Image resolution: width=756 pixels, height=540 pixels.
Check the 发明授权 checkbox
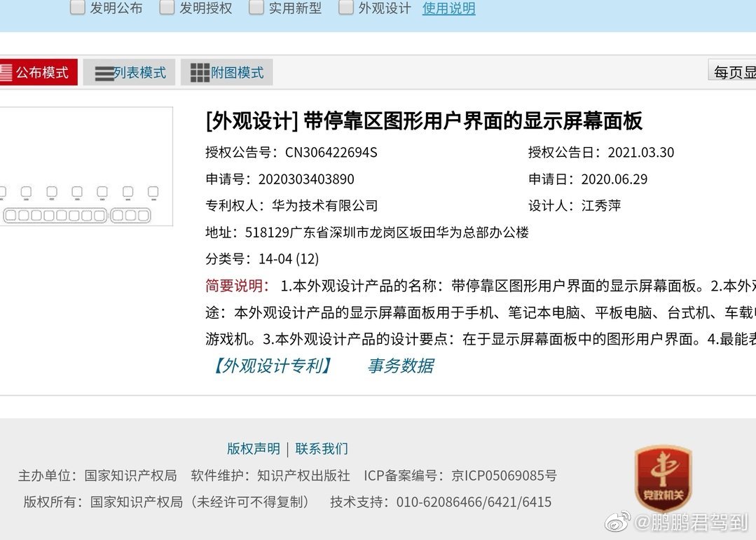click(x=167, y=8)
